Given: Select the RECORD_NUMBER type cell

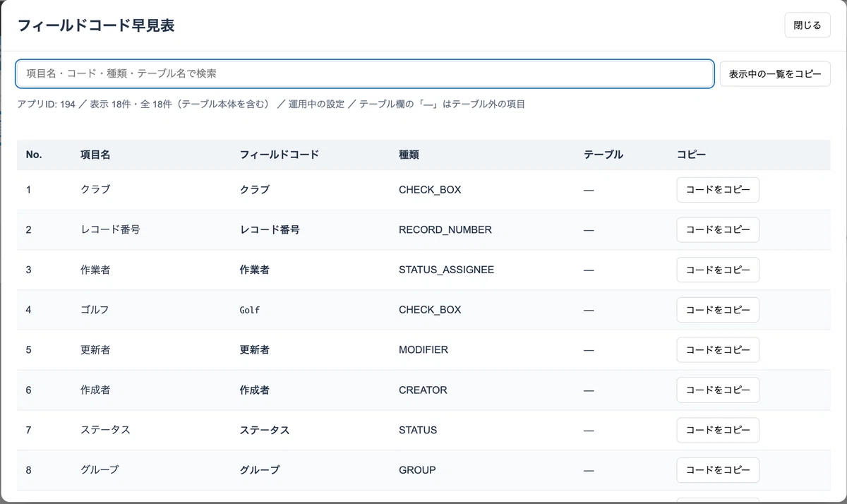Looking at the screenshot, I should 445,230.
